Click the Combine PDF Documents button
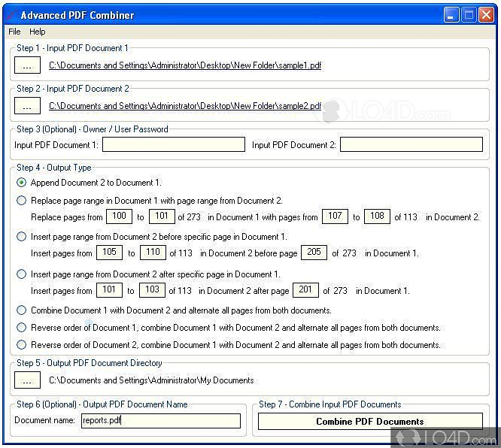This screenshot has height=448, width=501. tap(369, 422)
